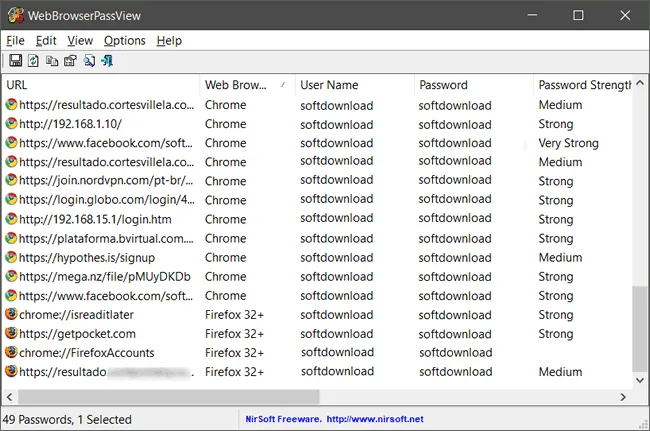Click Chrome icon of http://192.168.1.10/ row
The height and width of the screenshot is (431, 650).
11,123
